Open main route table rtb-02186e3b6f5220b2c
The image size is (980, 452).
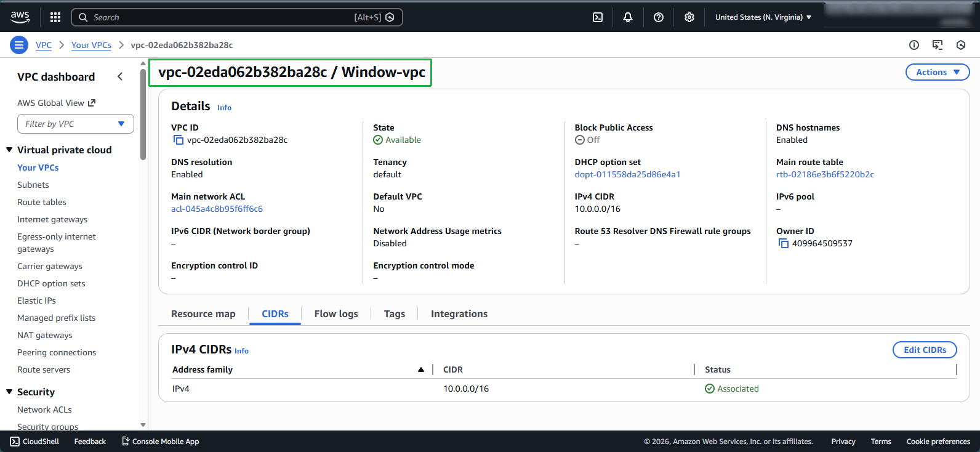825,174
